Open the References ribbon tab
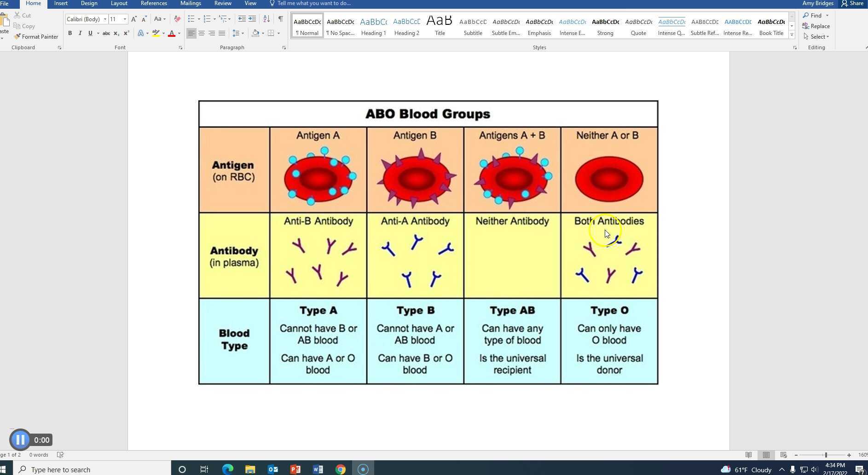The height and width of the screenshot is (475, 868). tap(154, 3)
